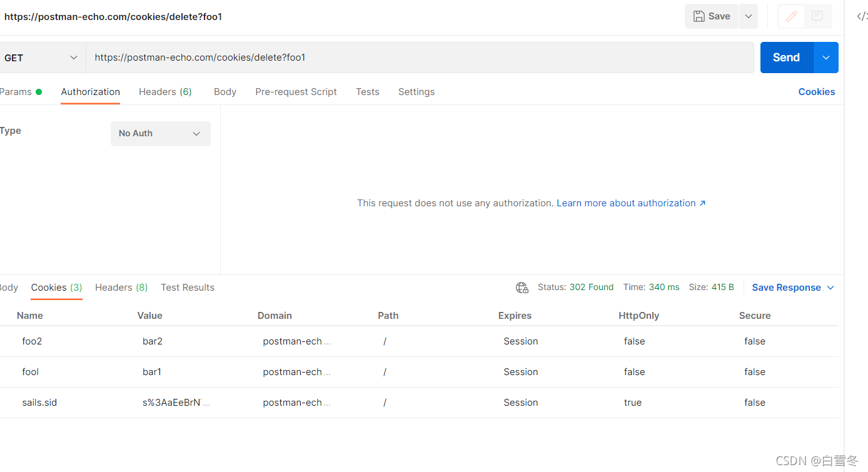868x472 pixels.
Task: Go to the Tests tab
Action: (x=368, y=92)
